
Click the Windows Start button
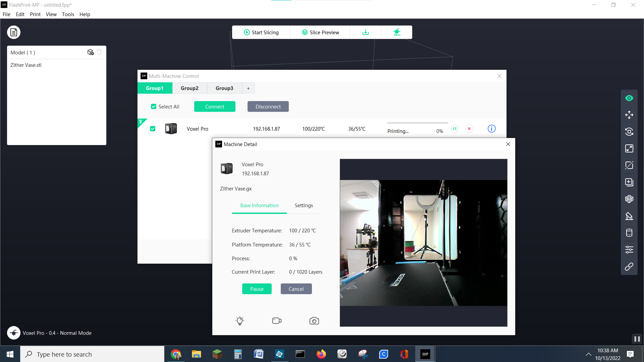coord(10,354)
